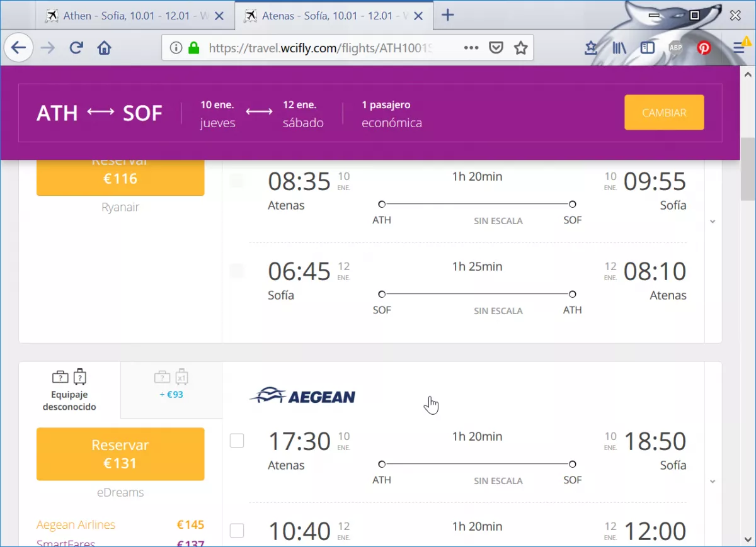Click the jueves departure date
The height and width of the screenshot is (547, 756).
218,123
